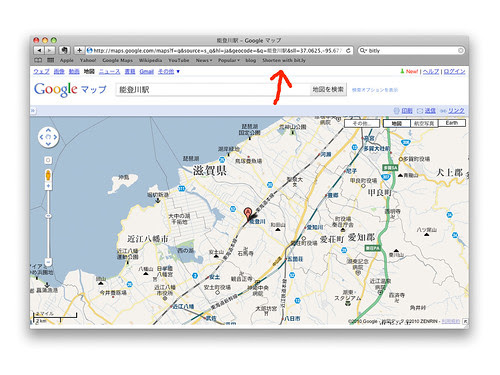Image resolution: width=500 pixels, height=375 pixels.
Task: Click the ウェブ link
Action: coord(41,71)
